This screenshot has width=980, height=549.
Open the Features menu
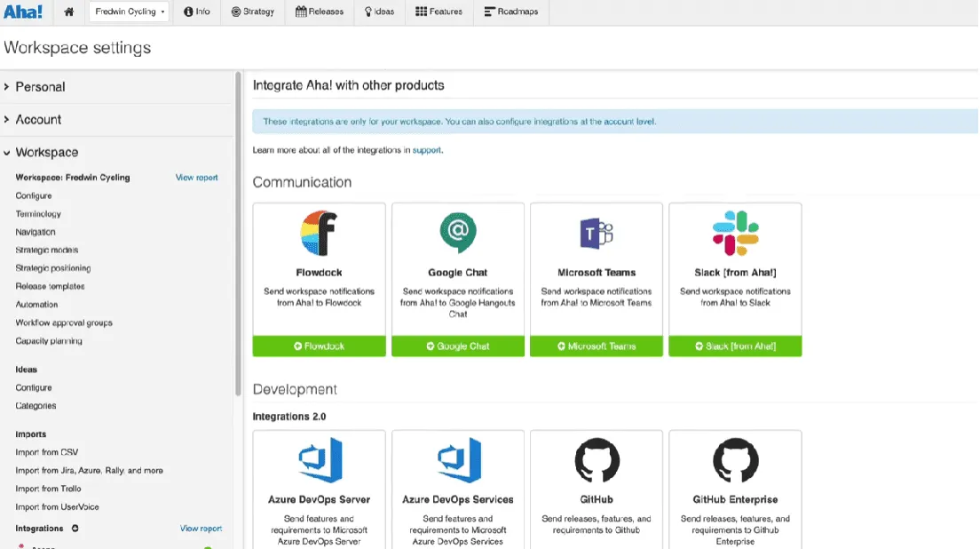pyautogui.click(x=439, y=12)
